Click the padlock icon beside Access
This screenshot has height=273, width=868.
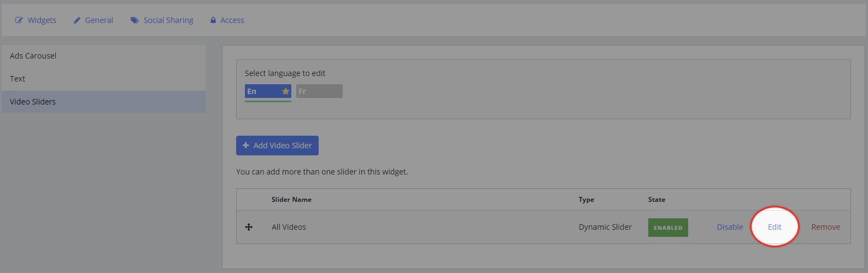coord(213,20)
